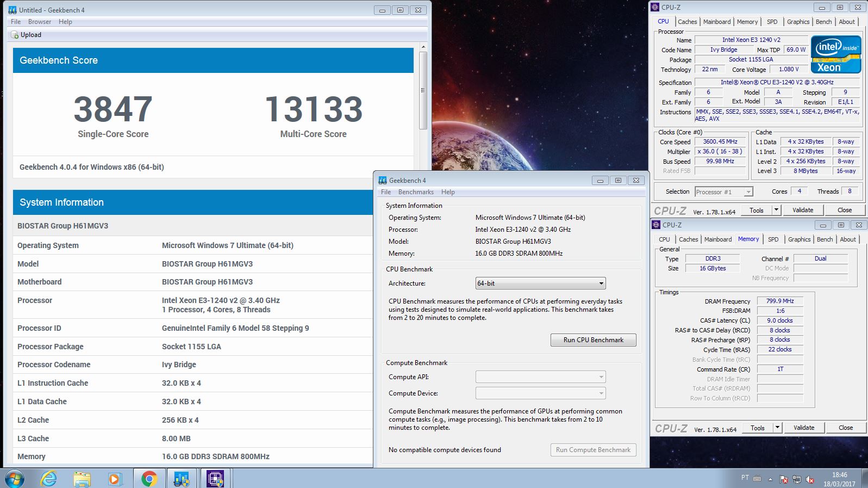The height and width of the screenshot is (488, 868).
Task: Open the network connection tray icon
Action: coord(797,479)
